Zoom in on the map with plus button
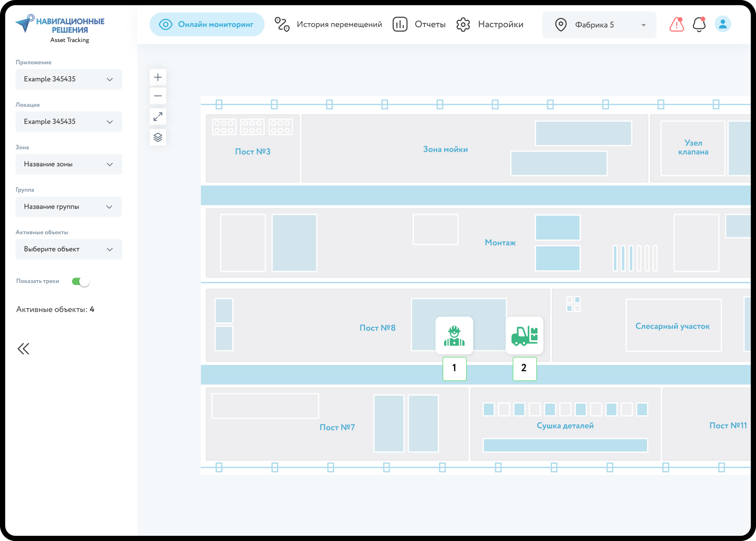756x541 pixels. (158, 77)
